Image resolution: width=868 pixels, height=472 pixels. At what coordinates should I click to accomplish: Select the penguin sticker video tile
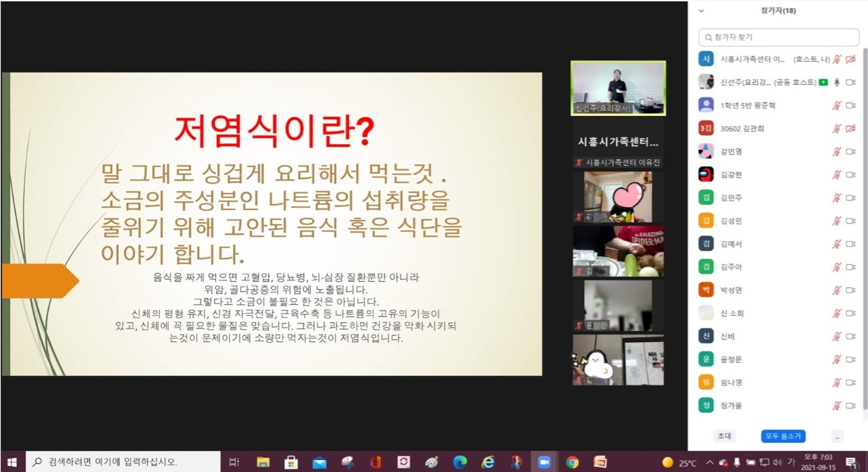[x=618, y=360]
